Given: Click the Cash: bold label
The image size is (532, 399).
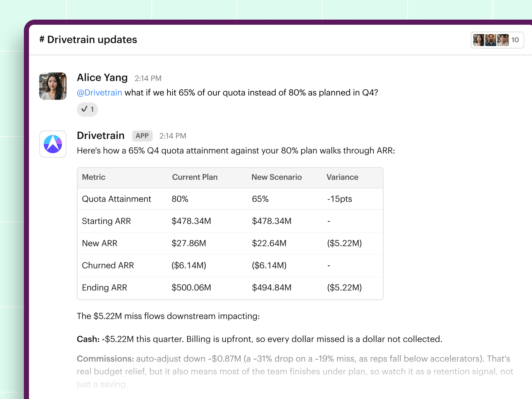Looking at the screenshot, I should (88, 339).
